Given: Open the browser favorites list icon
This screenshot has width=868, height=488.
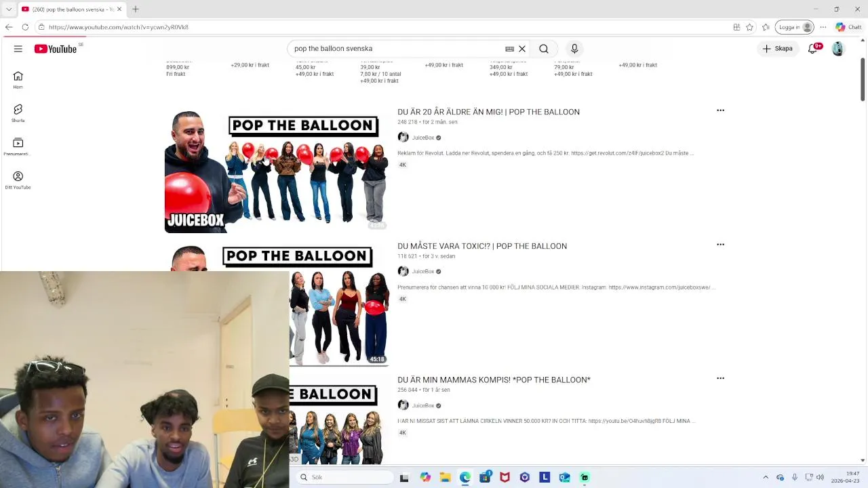Looking at the screenshot, I should 766,27.
